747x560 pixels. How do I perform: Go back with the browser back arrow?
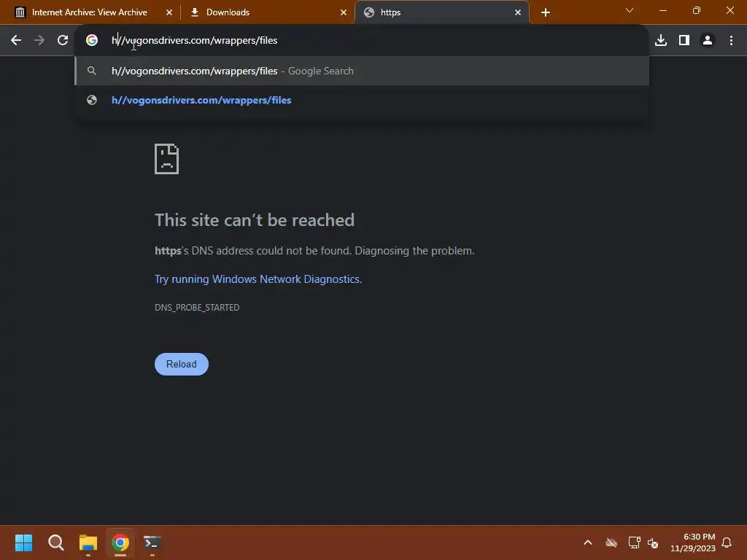pos(16,41)
